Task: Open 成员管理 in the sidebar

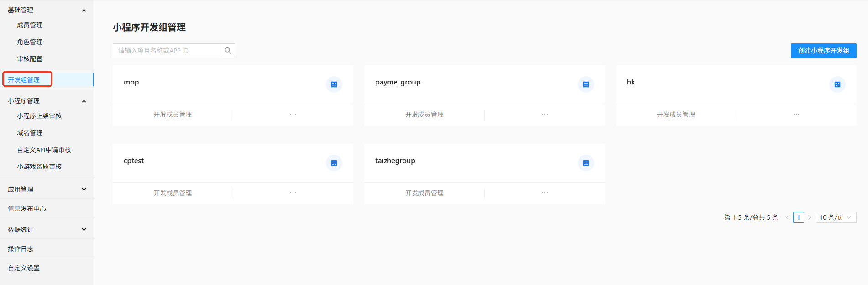Action: (x=30, y=25)
